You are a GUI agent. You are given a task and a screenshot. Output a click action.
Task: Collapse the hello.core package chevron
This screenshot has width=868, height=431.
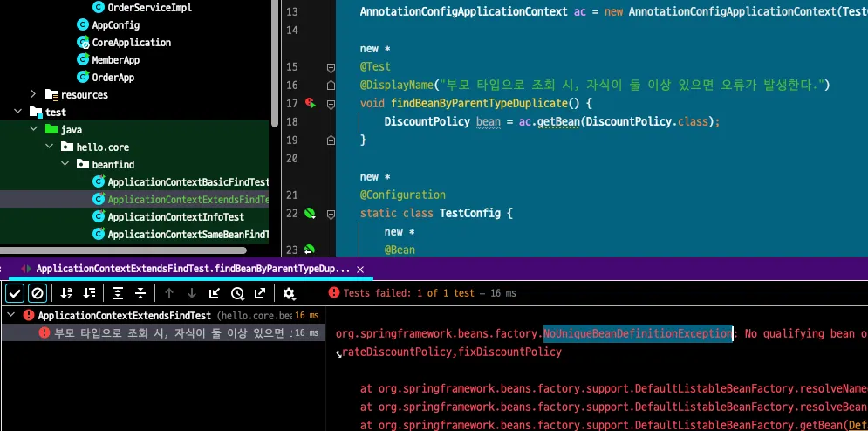coord(50,147)
